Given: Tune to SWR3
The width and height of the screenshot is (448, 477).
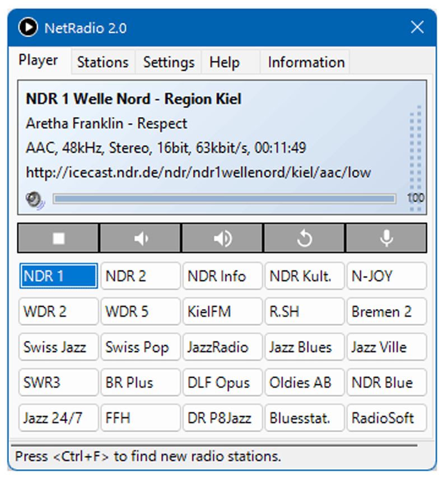Looking at the screenshot, I should (x=58, y=382).
